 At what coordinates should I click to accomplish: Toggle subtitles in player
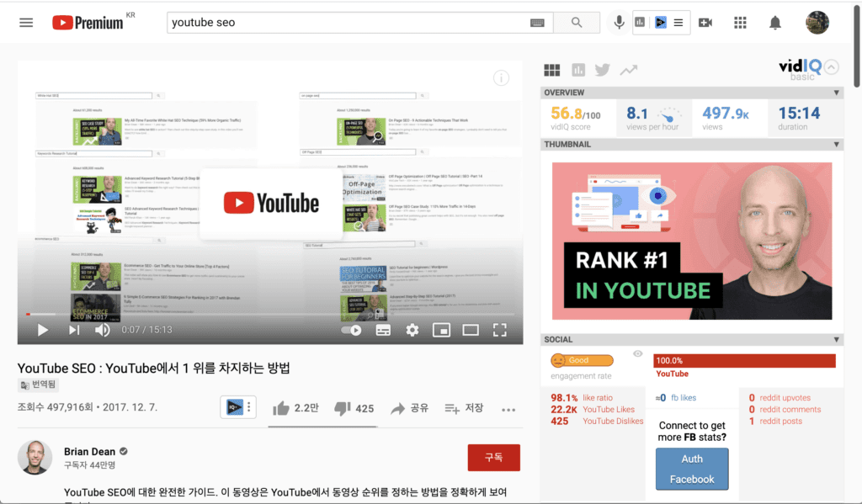pyautogui.click(x=383, y=331)
